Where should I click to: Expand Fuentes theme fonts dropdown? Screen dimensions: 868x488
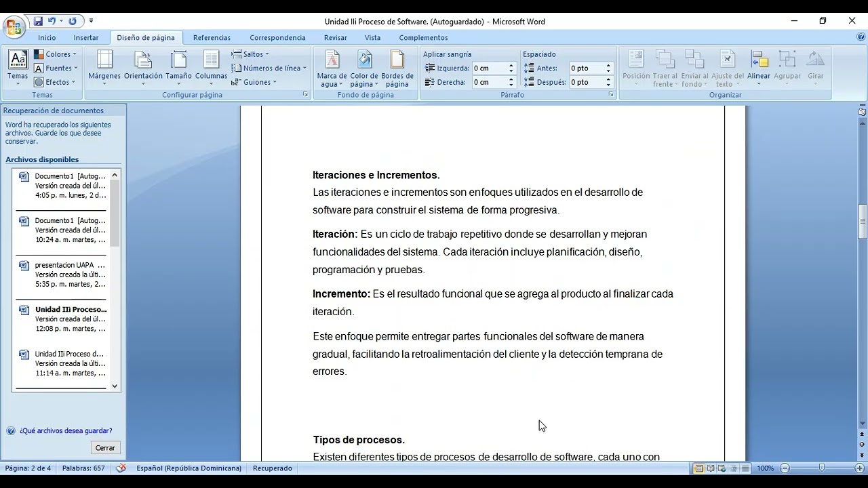point(56,68)
